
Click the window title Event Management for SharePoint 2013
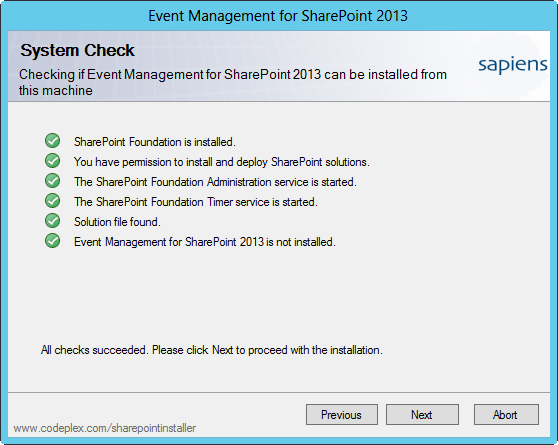pos(278,16)
